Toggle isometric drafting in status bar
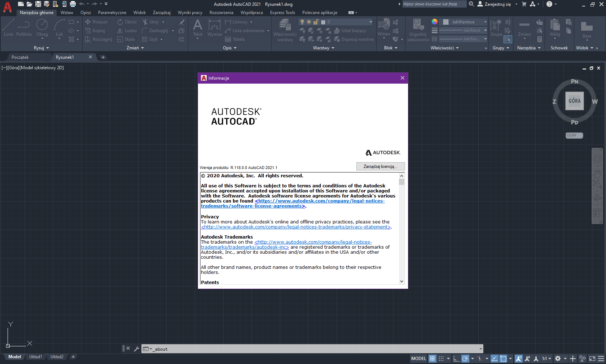 click(x=479, y=359)
